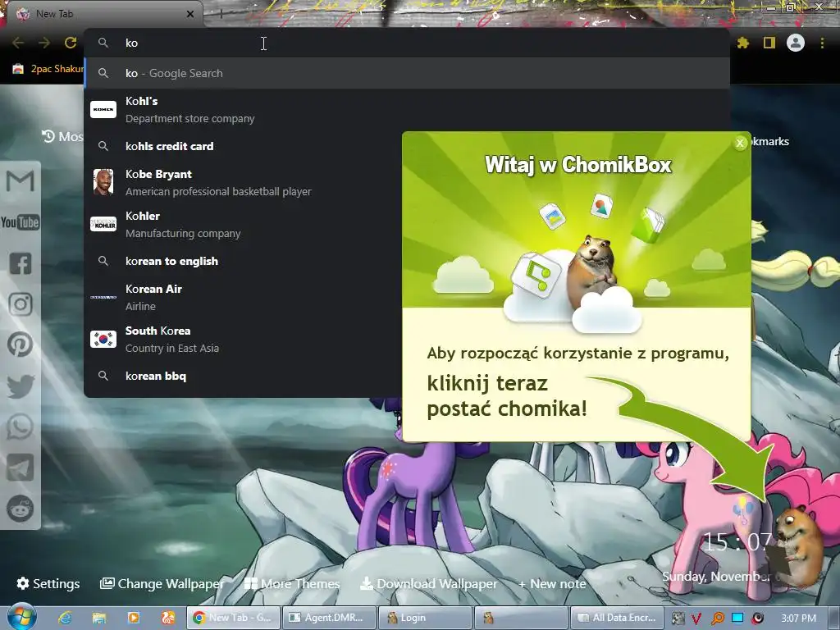This screenshot has height=630, width=840.
Task: Open Windows Explorer folder in taskbar
Action: coord(99,618)
